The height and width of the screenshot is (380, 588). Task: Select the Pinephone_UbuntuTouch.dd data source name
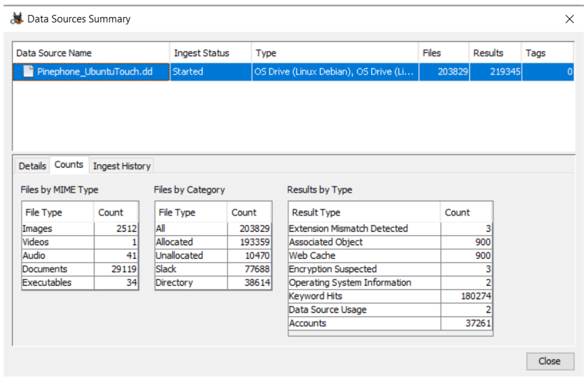pos(91,72)
